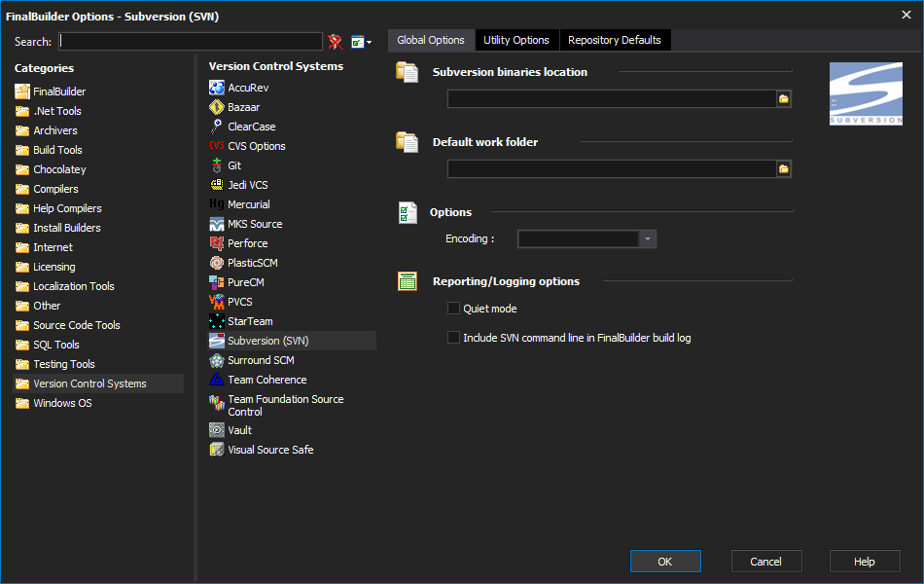
Task: Select the Team Foundation Source Control icon
Action: [x=217, y=403]
